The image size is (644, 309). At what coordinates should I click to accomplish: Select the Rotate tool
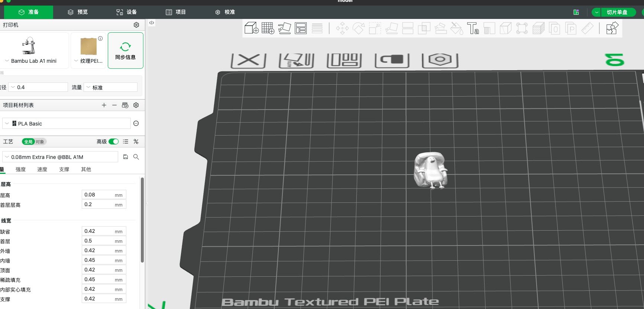click(359, 28)
